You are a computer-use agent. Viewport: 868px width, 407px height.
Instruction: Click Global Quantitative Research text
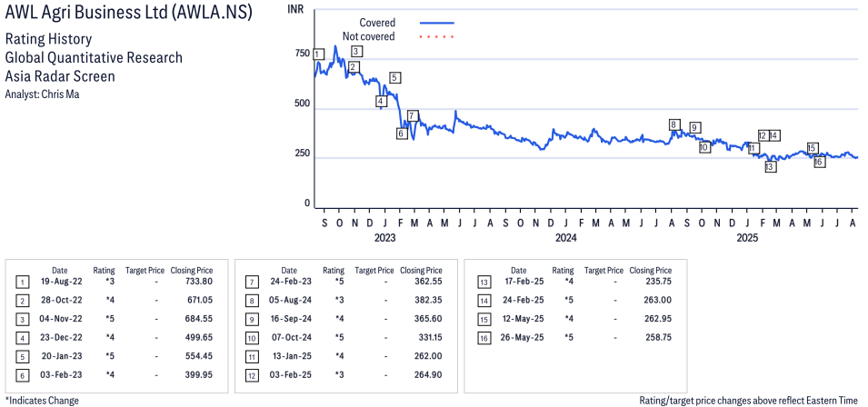click(94, 57)
